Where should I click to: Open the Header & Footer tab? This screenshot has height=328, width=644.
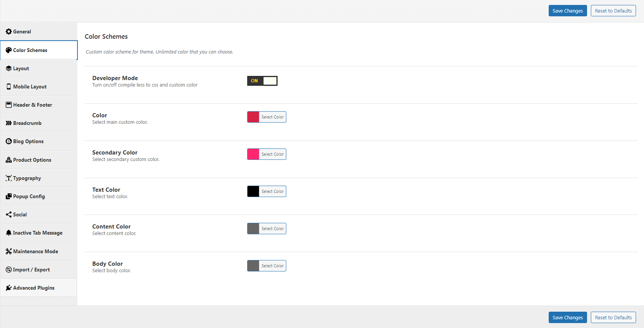point(33,105)
